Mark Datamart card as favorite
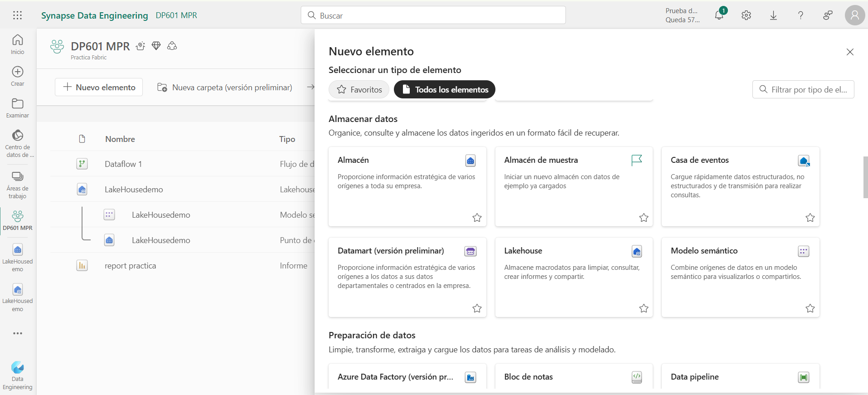This screenshot has height=395, width=868. (x=477, y=308)
